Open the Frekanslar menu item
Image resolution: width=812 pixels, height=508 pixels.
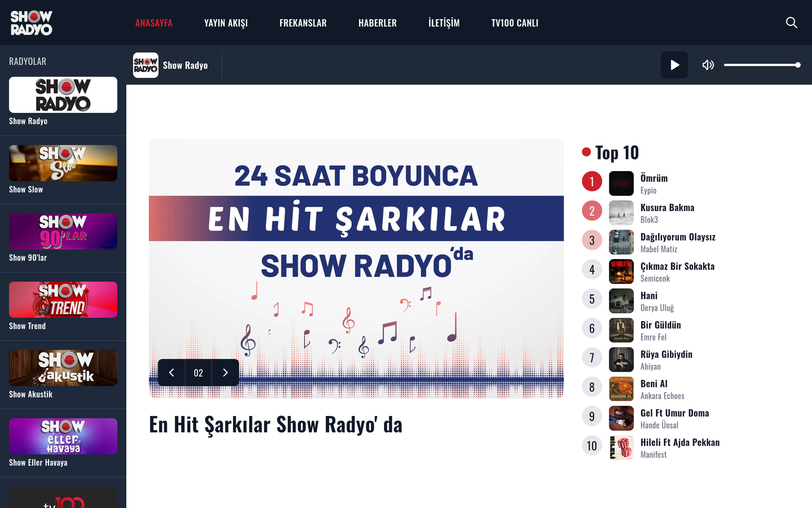pos(303,23)
